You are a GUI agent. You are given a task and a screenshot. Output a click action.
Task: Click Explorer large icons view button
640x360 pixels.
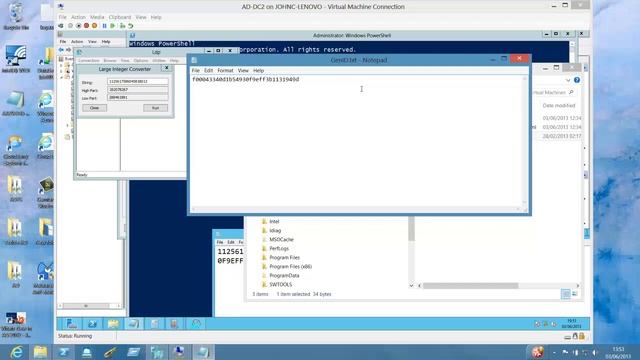pos(575,294)
